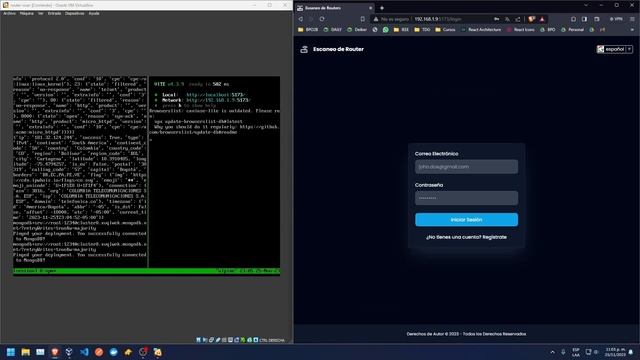Open Visual Studio Code from taskbar
This screenshot has width=640, height=360.
click(84, 352)
